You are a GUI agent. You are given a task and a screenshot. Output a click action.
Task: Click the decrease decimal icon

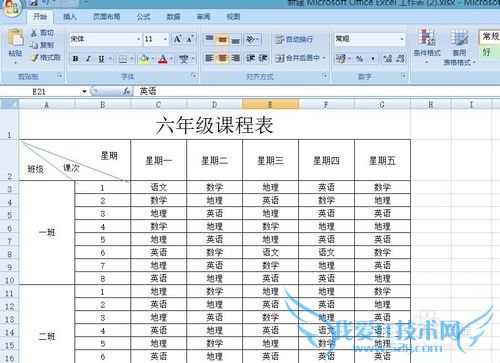pos(400,59)
